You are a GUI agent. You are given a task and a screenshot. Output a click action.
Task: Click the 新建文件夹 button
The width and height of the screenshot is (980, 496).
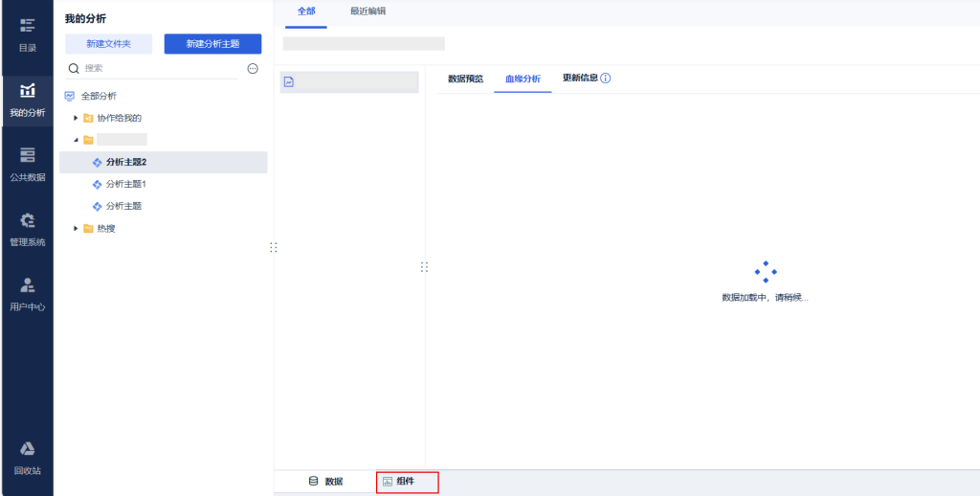point(108,43)
